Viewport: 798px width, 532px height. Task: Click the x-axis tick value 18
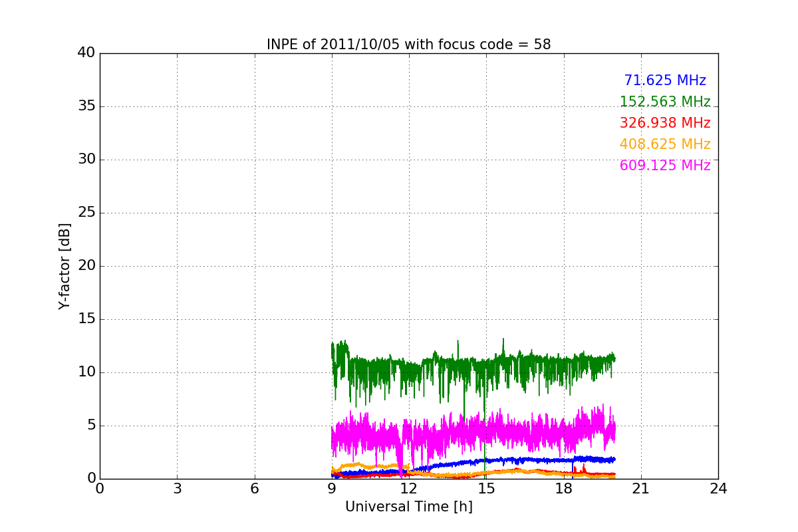tap(563, 489)
